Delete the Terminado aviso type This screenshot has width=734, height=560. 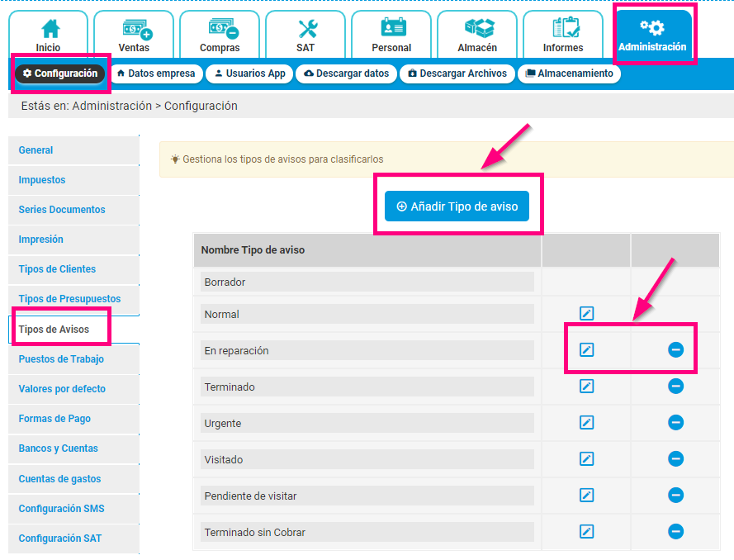point(675,387)
